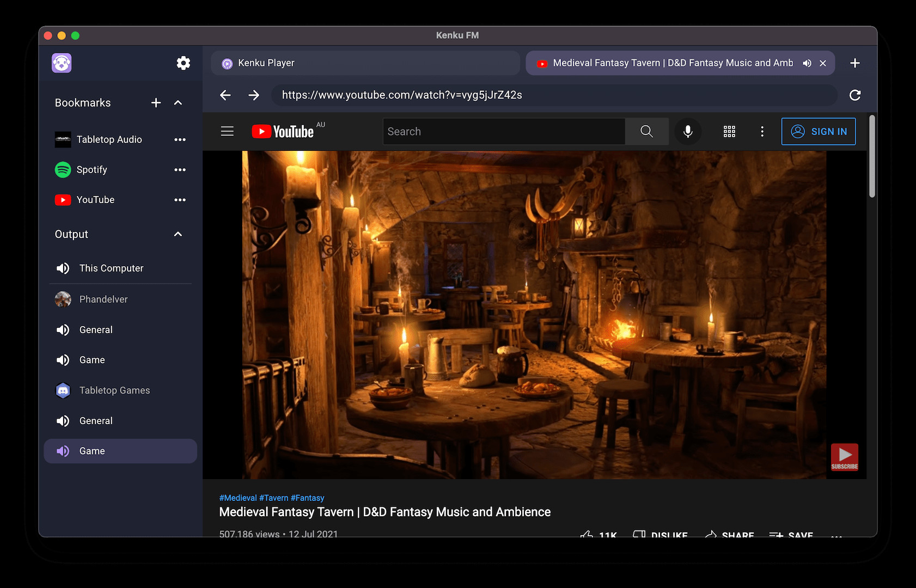916x588 pixels.
Task: Open Kenku FM settings gear
Action: [184, 63]
